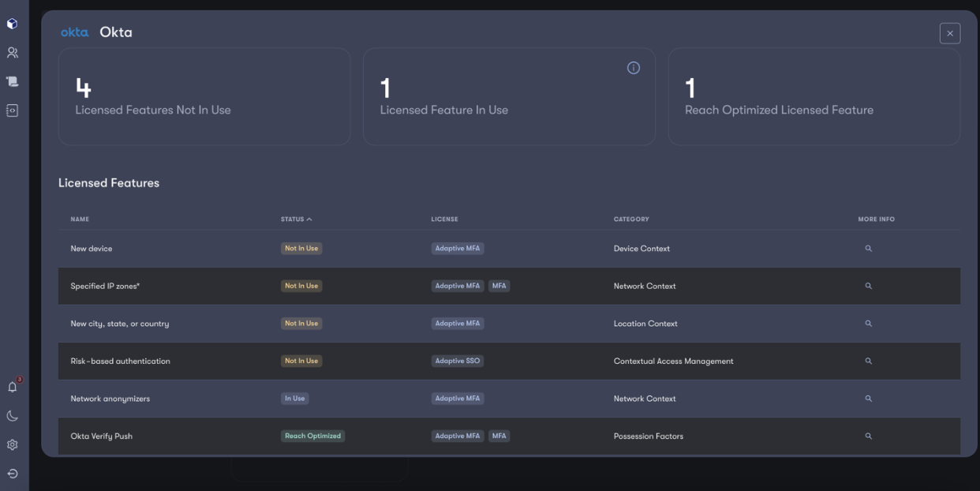This screenshot has width=980, height=491.
Task: Click the Adaptive SSO license tag
Action: tap(458, 361)
